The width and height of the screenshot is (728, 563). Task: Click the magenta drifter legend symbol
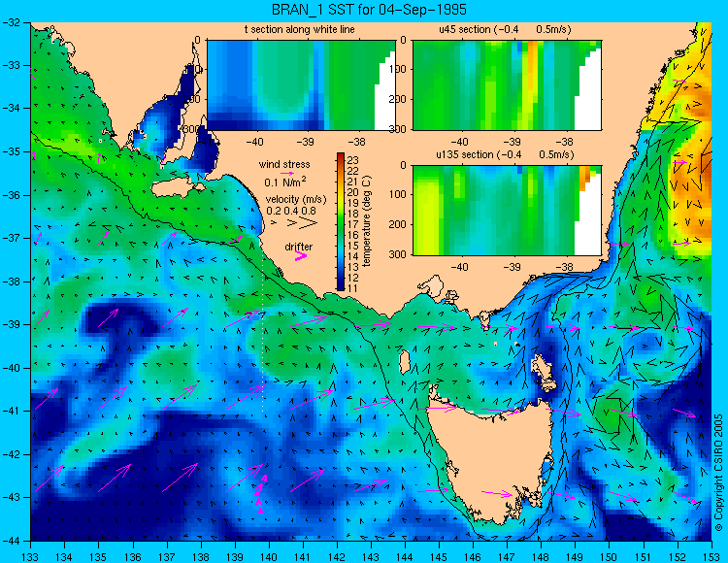301,255
